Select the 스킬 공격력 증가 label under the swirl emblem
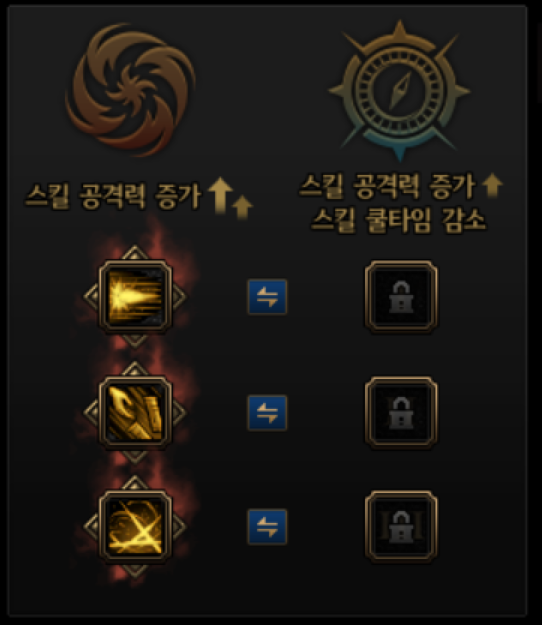This screenshot has width=542, height=625. coord(113,196)
